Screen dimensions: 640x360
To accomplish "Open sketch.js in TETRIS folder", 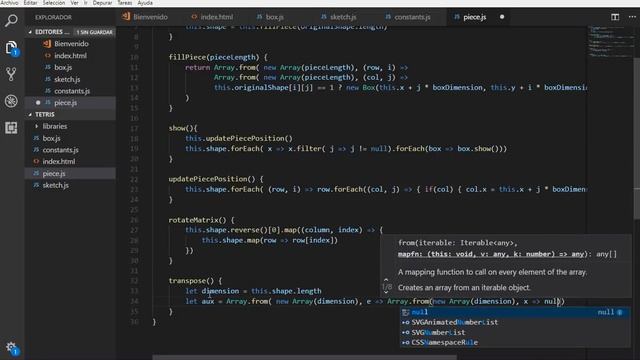I will pyautogui.click(x=71, y=185).
